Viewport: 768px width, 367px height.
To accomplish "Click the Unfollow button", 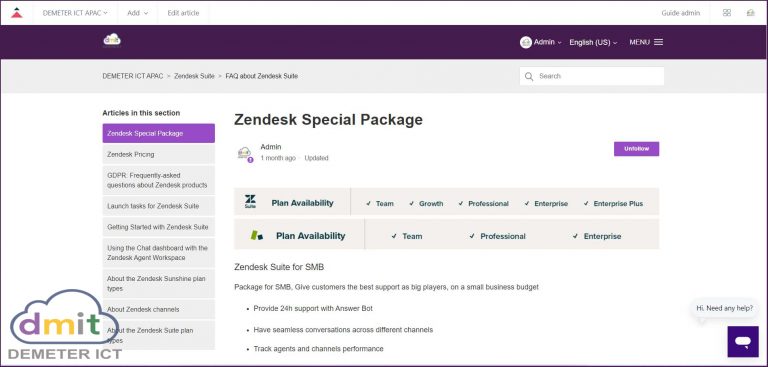I will 636,149.
